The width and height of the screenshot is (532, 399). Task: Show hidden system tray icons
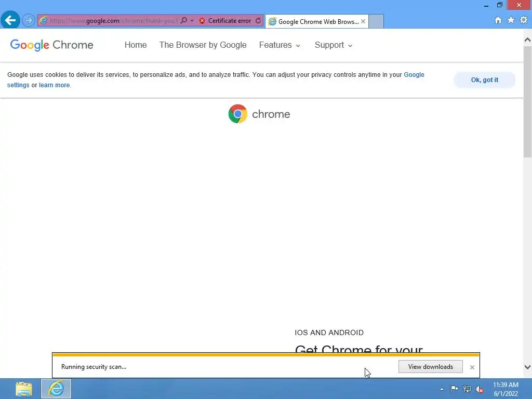click(x=442, y=389)
